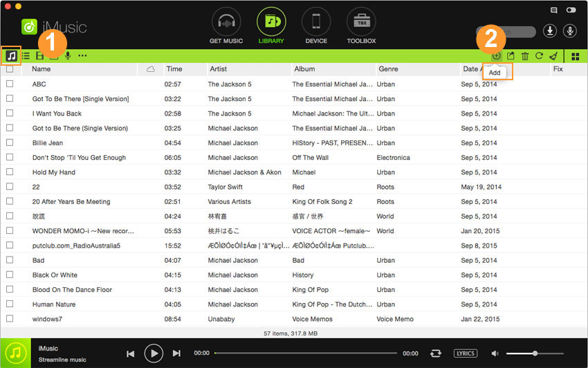Open the Get Music section
The image size is (588, 368).
pyautogui.click(x=226, y=26)
